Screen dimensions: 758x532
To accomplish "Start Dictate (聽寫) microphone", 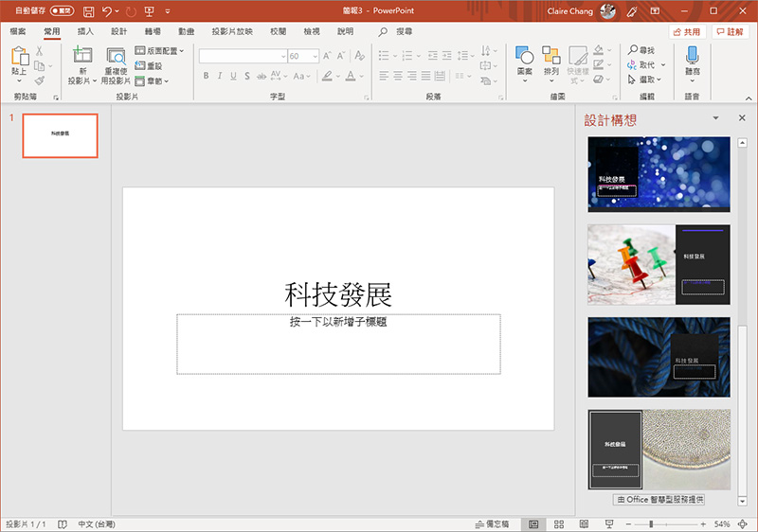I will click(x=693, y=63).
